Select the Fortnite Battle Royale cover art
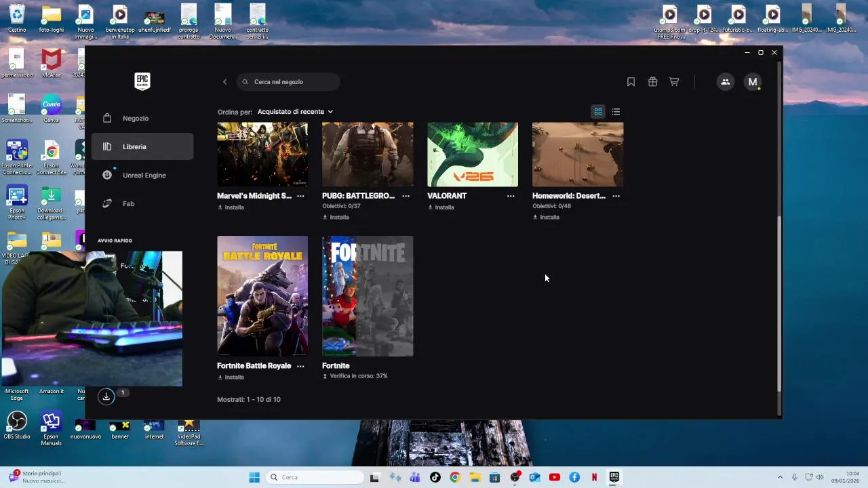 [262, 296]
